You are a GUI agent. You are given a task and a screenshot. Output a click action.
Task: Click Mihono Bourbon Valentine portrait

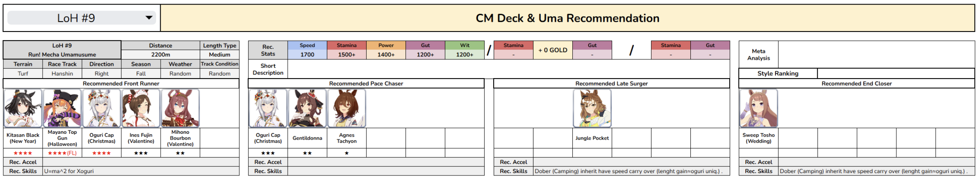point(180,108)
